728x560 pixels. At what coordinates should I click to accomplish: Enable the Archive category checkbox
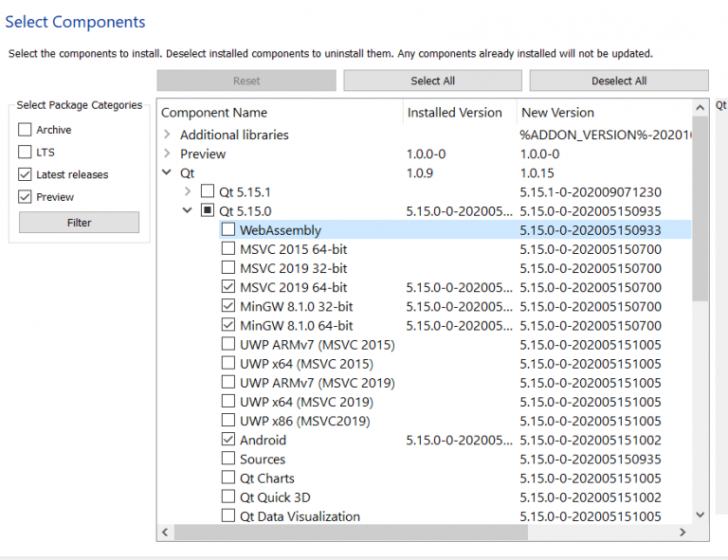[25, 130]
